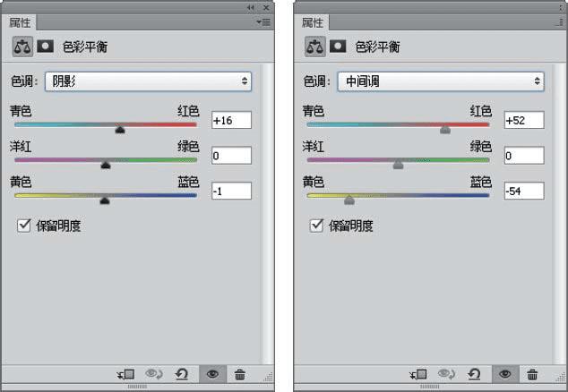Select the 属性 tab of the 阴影 panel
568x392 pixels.
tap(22, 22)
